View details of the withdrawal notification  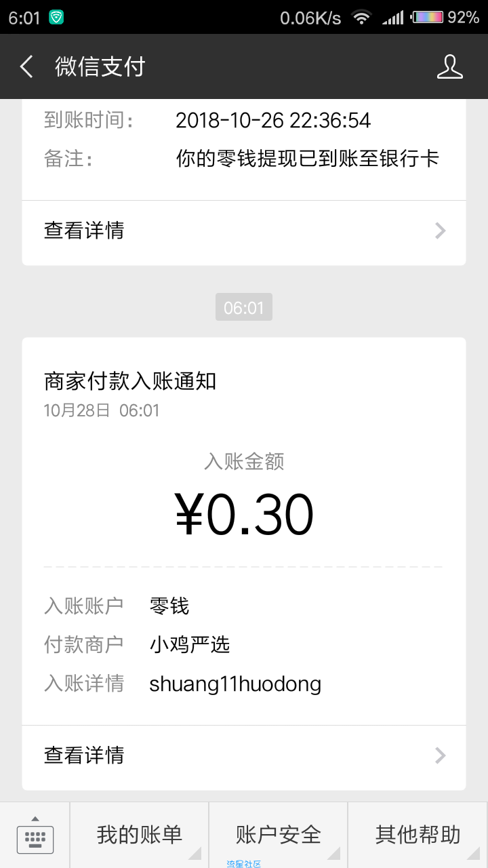tap(244, 231)
